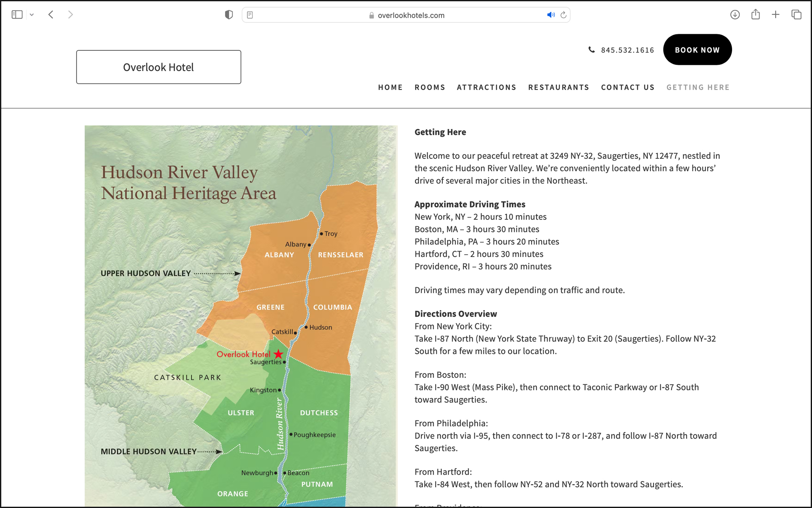Mute the tab audio speaker icon

[x=551, y=15]
